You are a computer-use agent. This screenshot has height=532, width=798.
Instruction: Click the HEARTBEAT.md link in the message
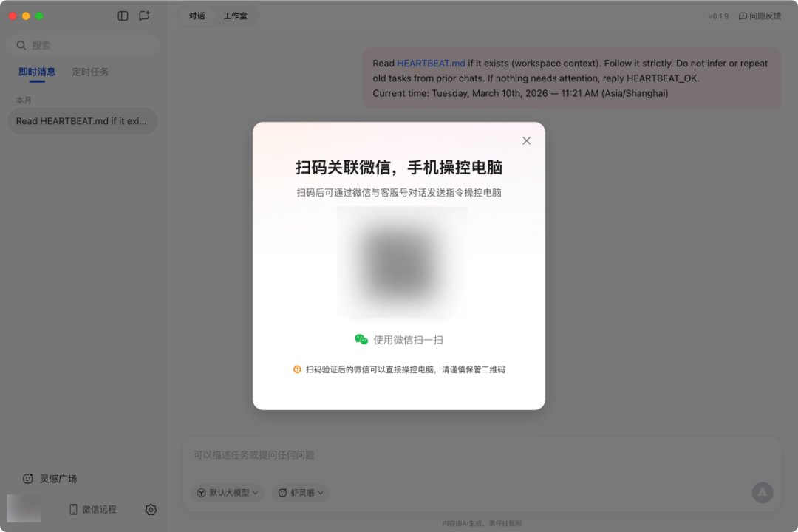click(431, 64)
